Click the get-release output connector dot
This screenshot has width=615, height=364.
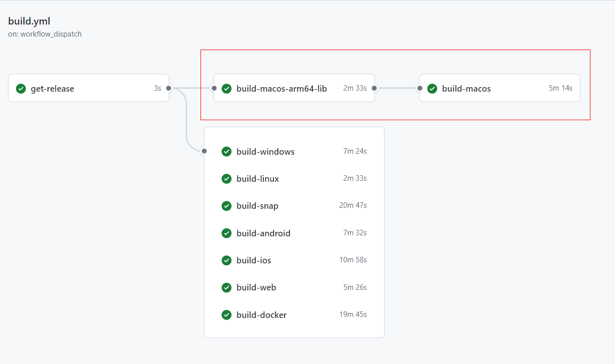[169, 88]
